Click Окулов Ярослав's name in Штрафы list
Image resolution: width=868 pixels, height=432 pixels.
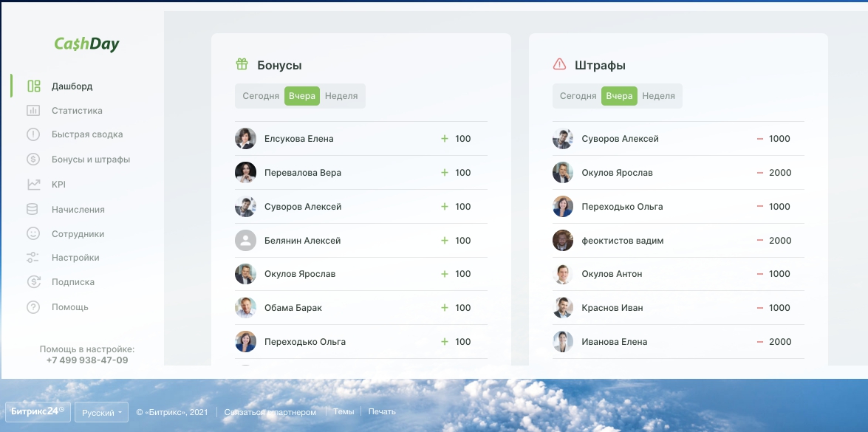tap(618, 173)
